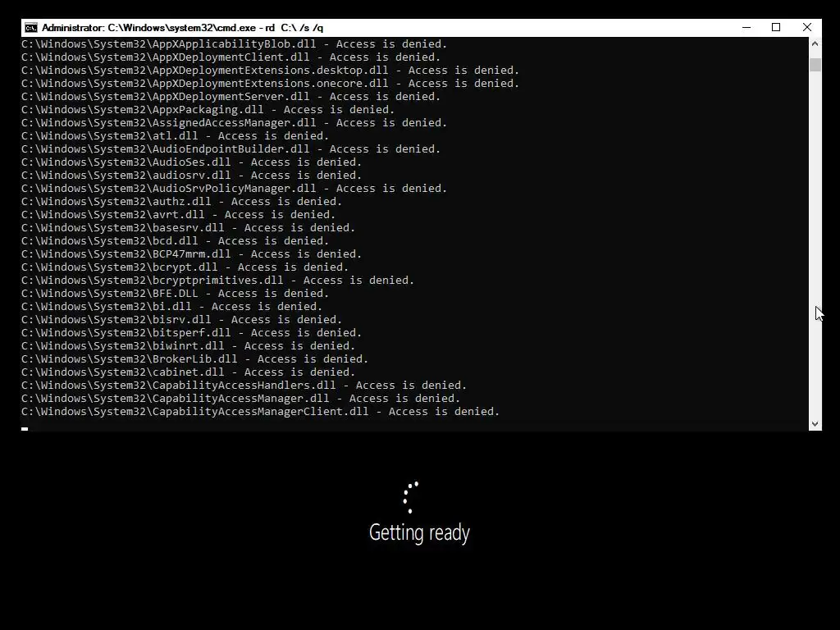Click the BrokerLib.dll line
Screen dimensions: 840x630
[195, 359]
